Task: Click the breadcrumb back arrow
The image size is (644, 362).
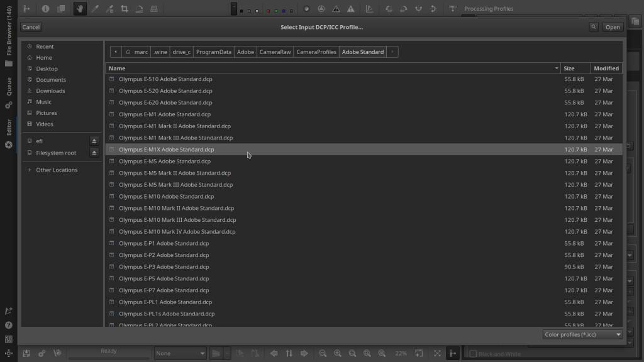Action: tap(116, 52)
